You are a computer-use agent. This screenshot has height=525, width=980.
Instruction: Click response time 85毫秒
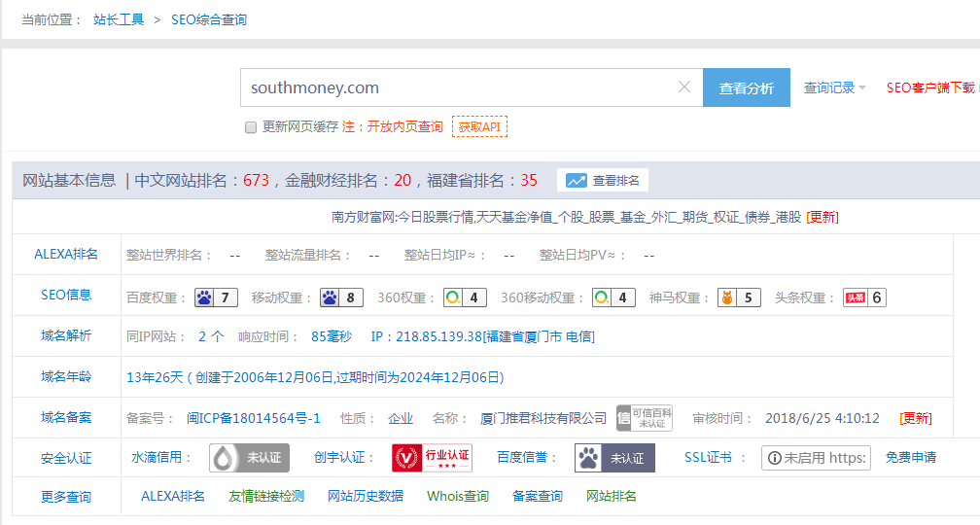(332, 336)
